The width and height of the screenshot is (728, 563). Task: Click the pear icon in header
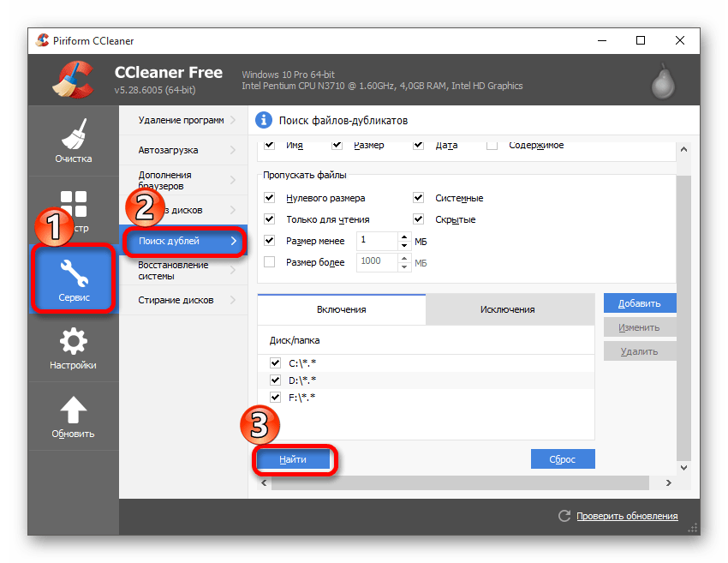coord(660,80)
